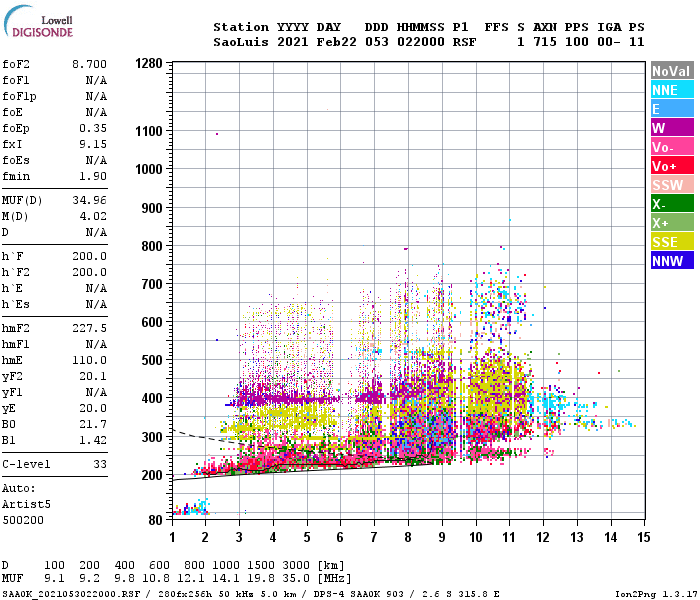This screenshot has width=700, height=600.
Task: Click the MUF 9.1 value for 100 km
Action: click(x=54, y=579)
